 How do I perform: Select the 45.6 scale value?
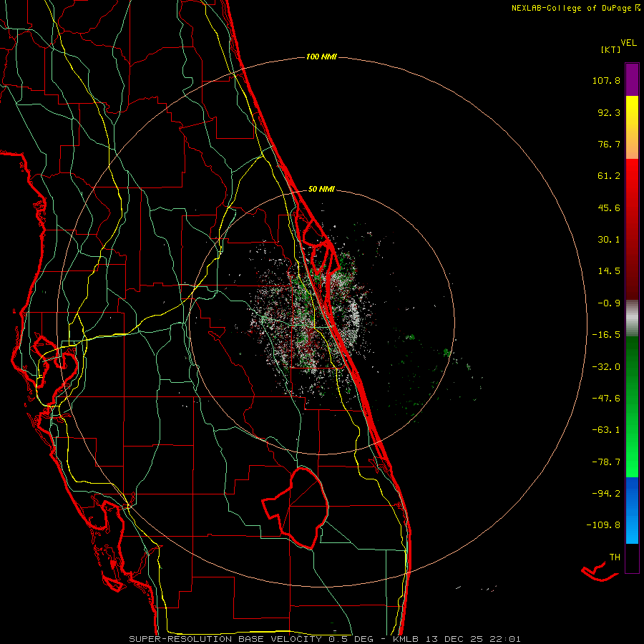(x=609, y=208)
